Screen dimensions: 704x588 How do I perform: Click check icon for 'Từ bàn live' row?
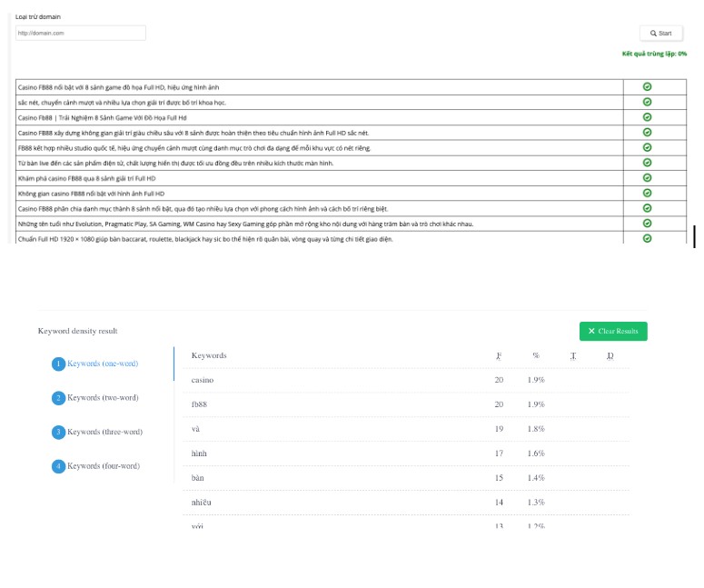pyautogui.click(x=647, y=163)
